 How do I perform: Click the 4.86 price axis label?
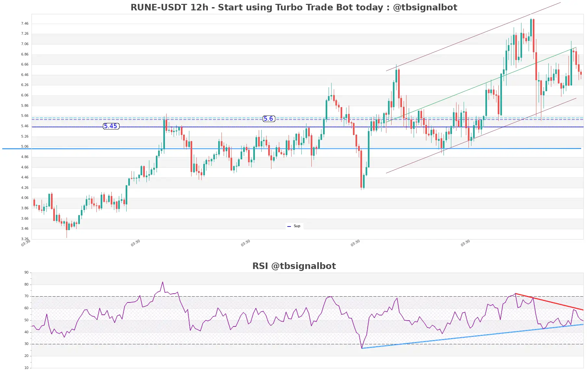pos(25,157)
